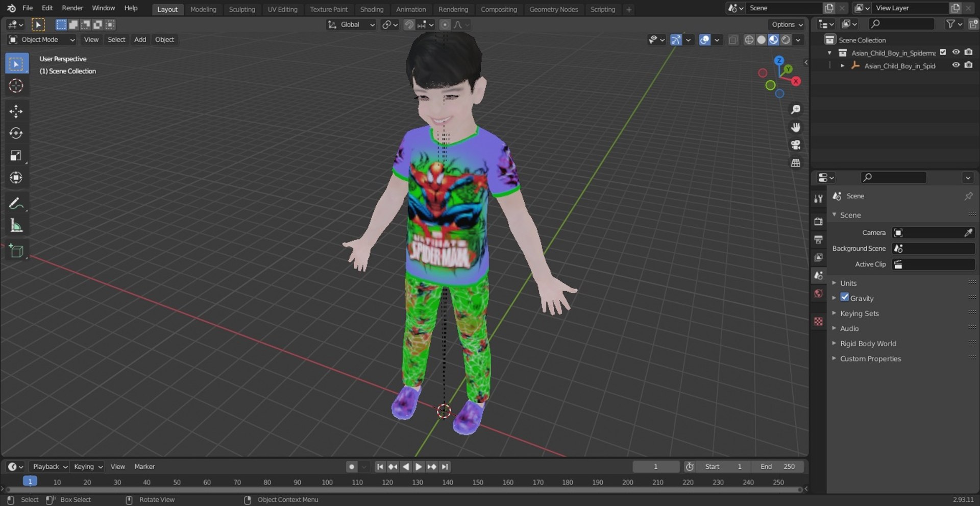
Task: Disable render for Asian_Child_Boy_in_Spid object
Action: [968, 65]
